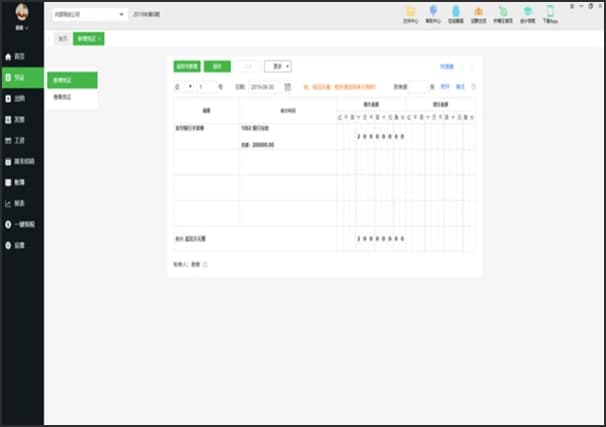Click the total amount in the bottom row
The width and height of the screenshot is (606, 427).
point(381,239)
